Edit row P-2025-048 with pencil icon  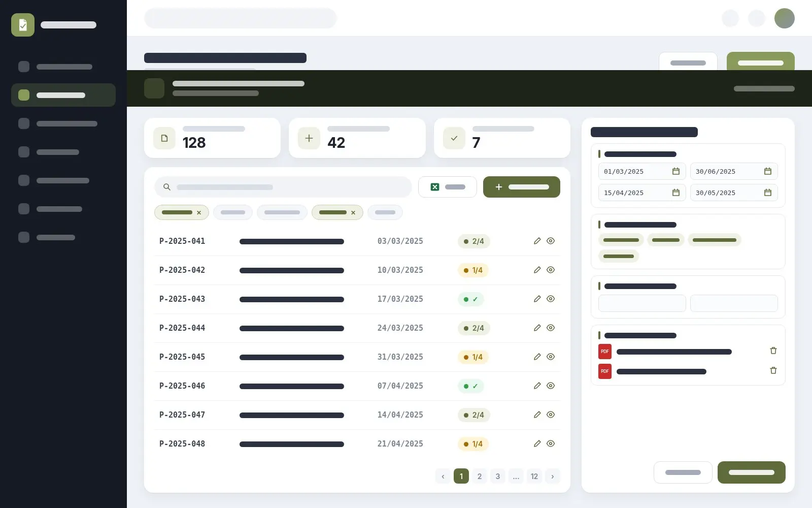click(537, 443)
